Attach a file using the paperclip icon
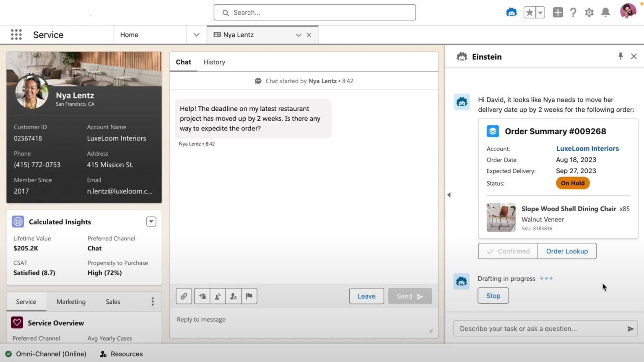 (184, 296)
